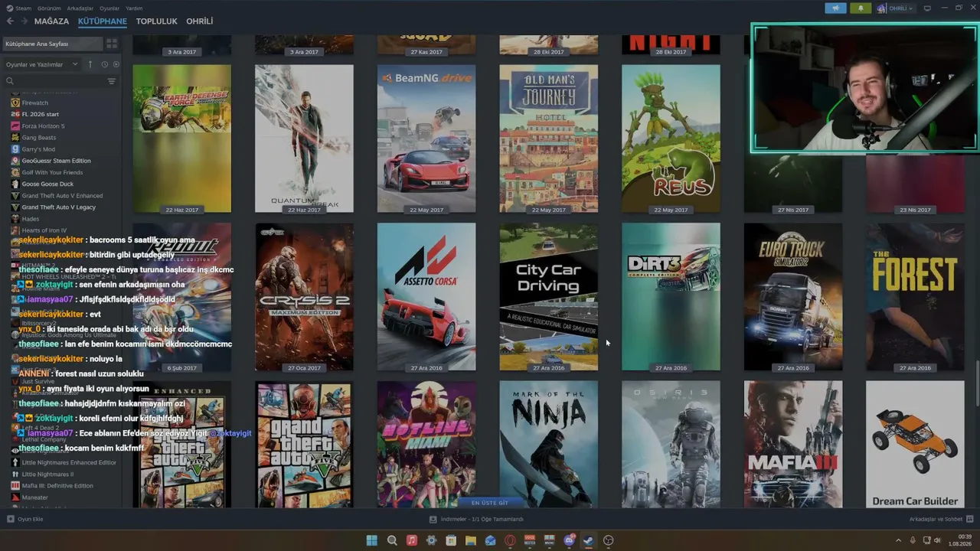Open the TOPLULUK tab
The height and width of the screenshot is (551, 980).
pos(157,21)
